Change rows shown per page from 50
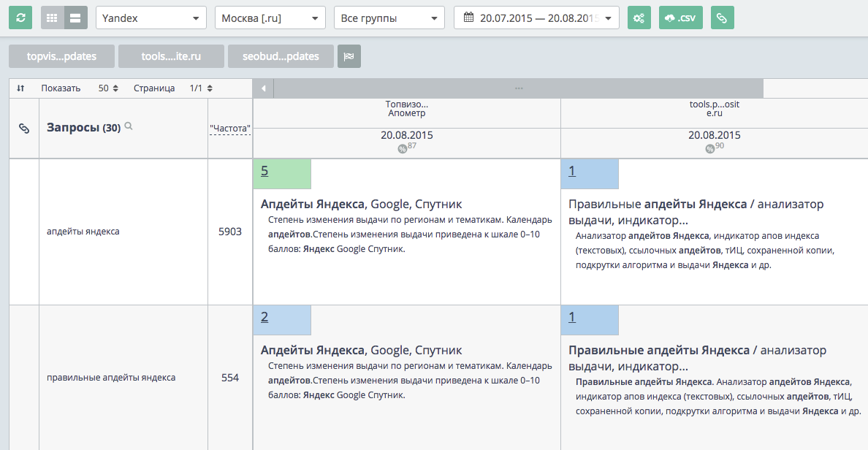Viewport: 868px width, 450px height. (x=108, y=88)
